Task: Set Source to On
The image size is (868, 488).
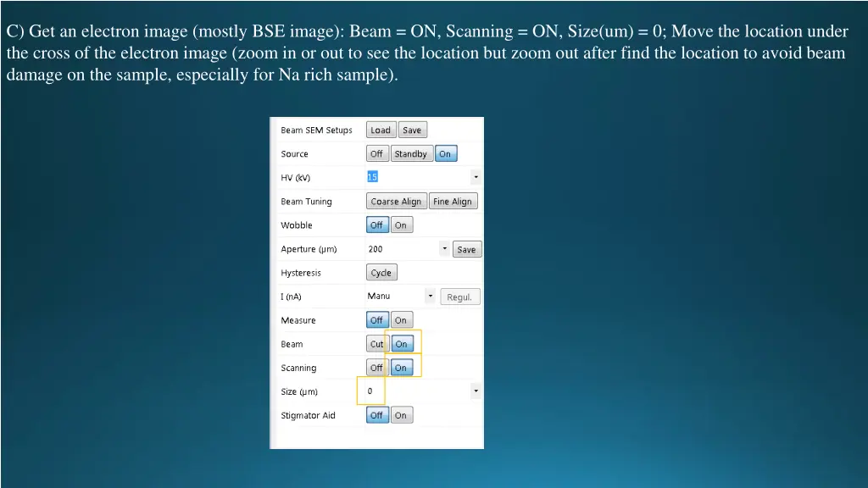Action: [x=446, y=154]
